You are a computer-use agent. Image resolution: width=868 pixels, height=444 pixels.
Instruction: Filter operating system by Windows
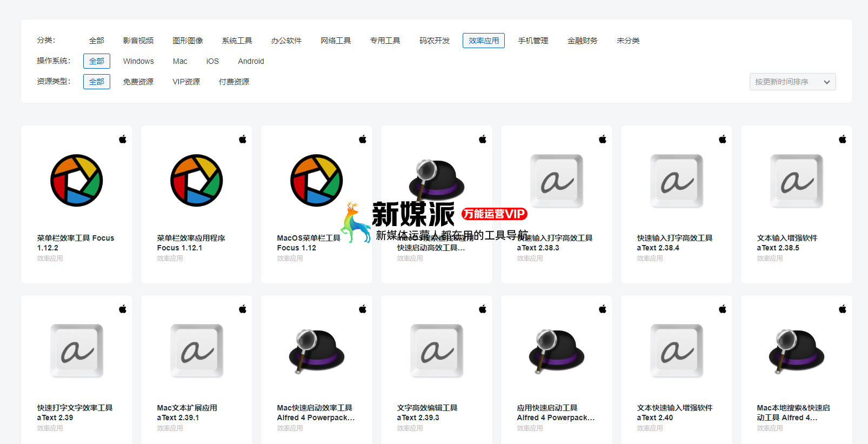click(x=138, y=61)
